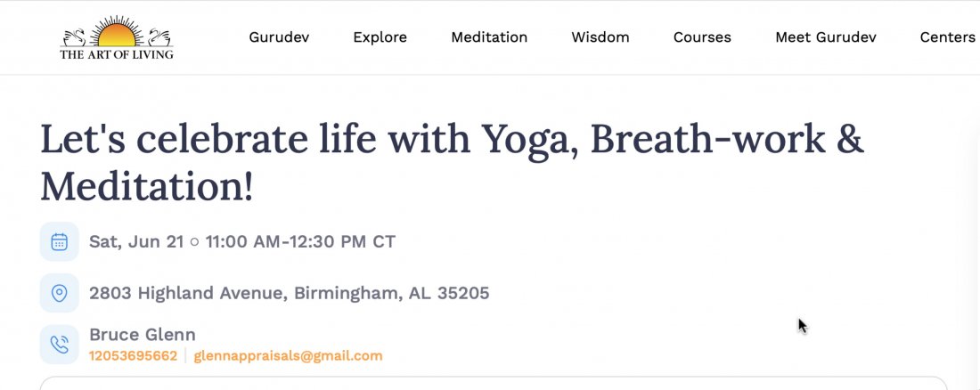Open the Courses navigation item
Viewport: 980px width, 390px height.
[702, 37]
